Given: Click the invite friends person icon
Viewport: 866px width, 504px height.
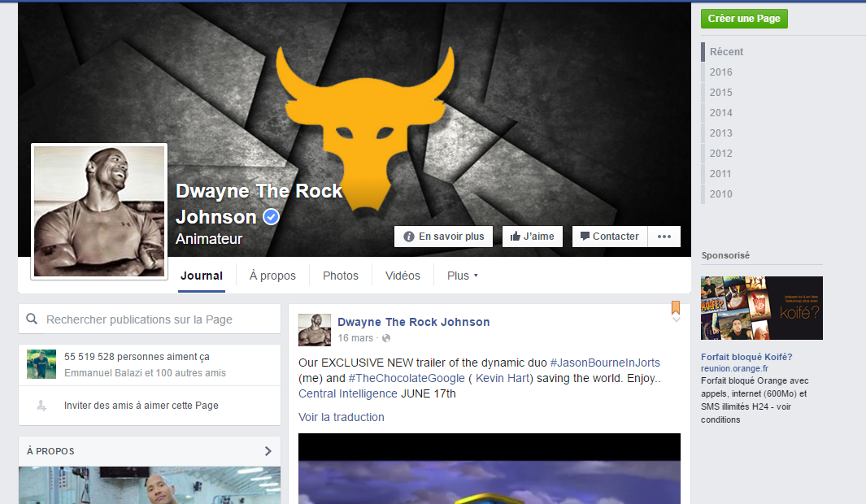Looking at the screenshot, I should coord(41,406).
